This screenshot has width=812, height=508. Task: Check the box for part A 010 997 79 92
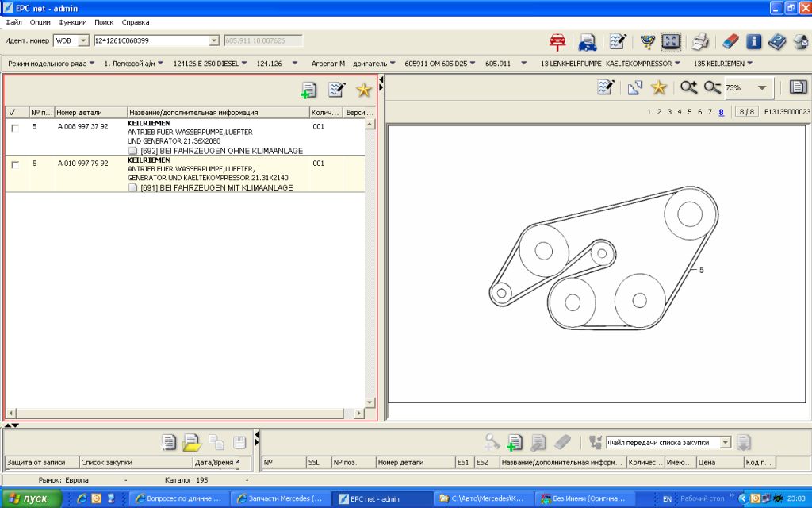(x=15, y=164)
